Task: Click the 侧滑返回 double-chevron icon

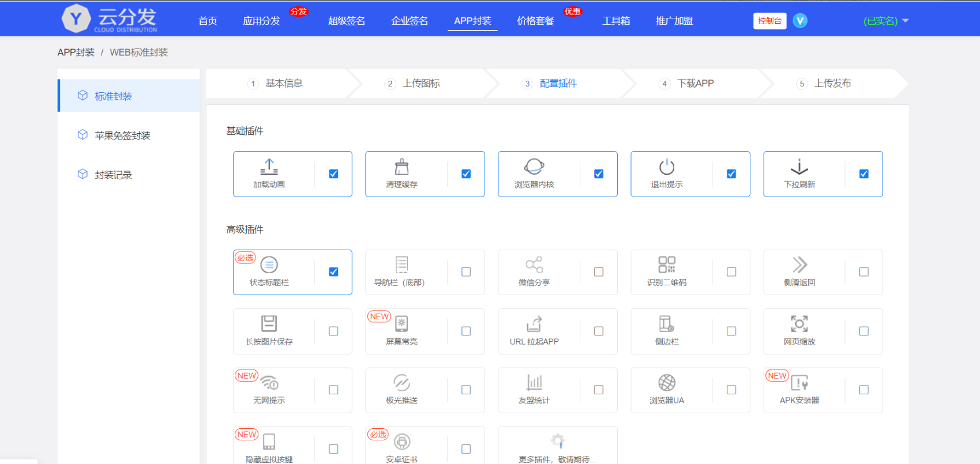Action: 799,265
